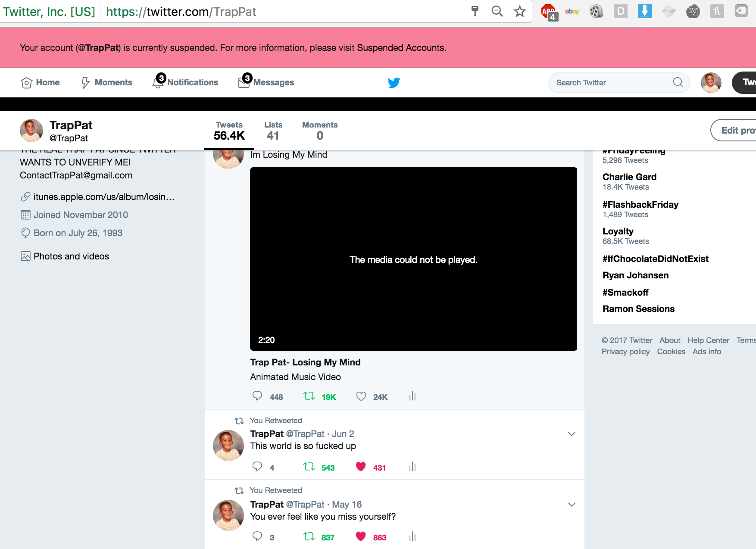
Task: Click the search magnifier icon
Action: coord(678,82)
